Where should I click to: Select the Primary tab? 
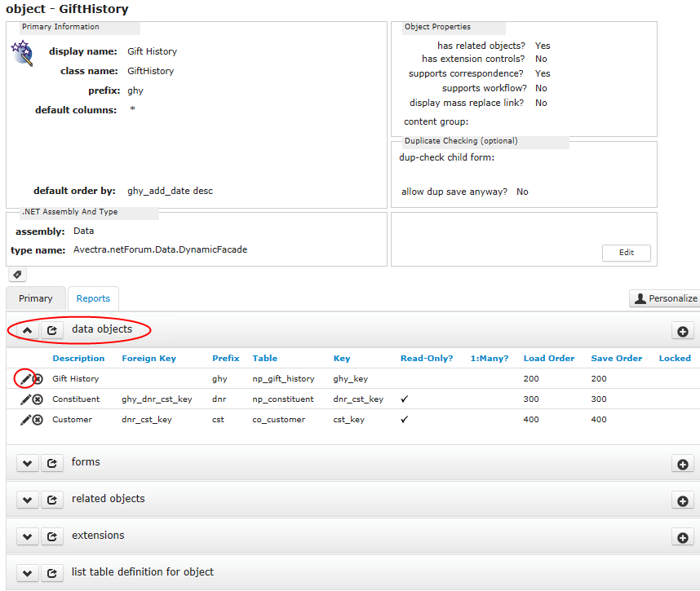click(x=35, y=298)
